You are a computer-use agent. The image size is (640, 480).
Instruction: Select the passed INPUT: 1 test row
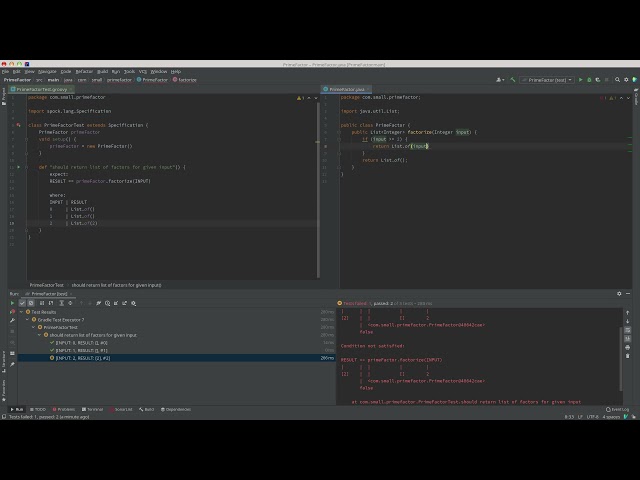point(176,350)
